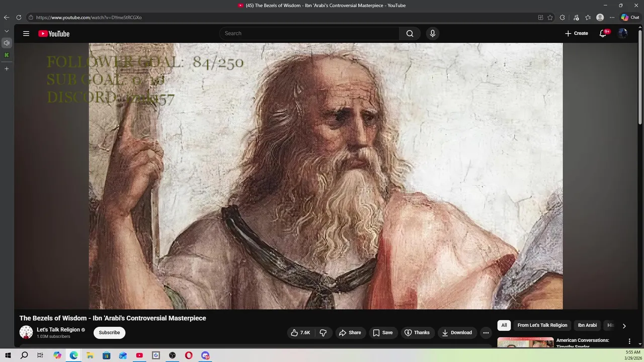Viewport: 644px width, 362px height.
Task: Open Discord from the taskbar
Action: click(x=205, y=355)
